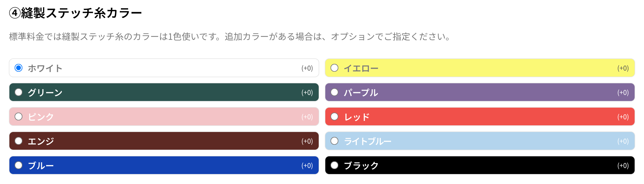Image resolution: width=644 pixels, height=184 pixels.
Task: Pick the ライトブルー radio button
Action: [334, 141]
